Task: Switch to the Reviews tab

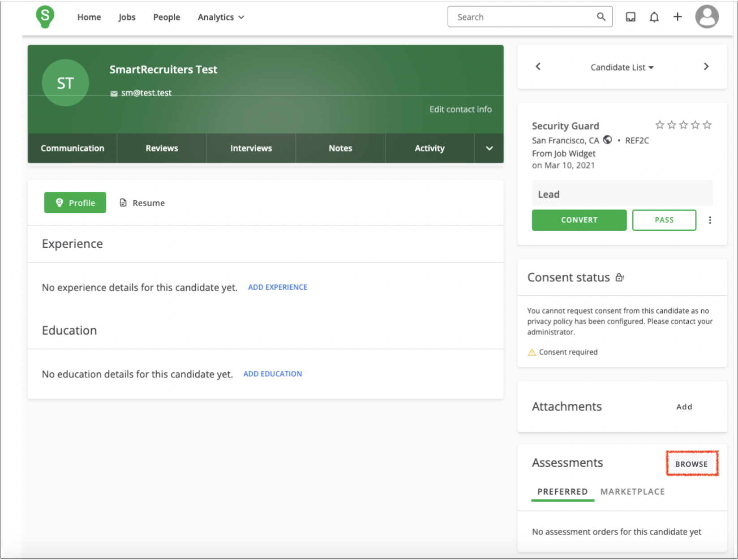Action: pos(162,148)
